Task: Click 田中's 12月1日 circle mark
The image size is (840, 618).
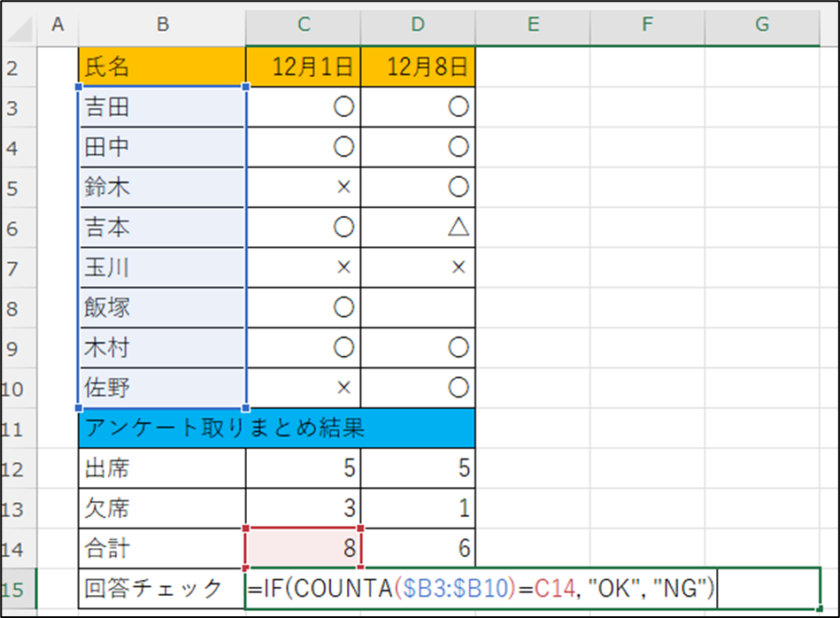Action: point(344,147)
